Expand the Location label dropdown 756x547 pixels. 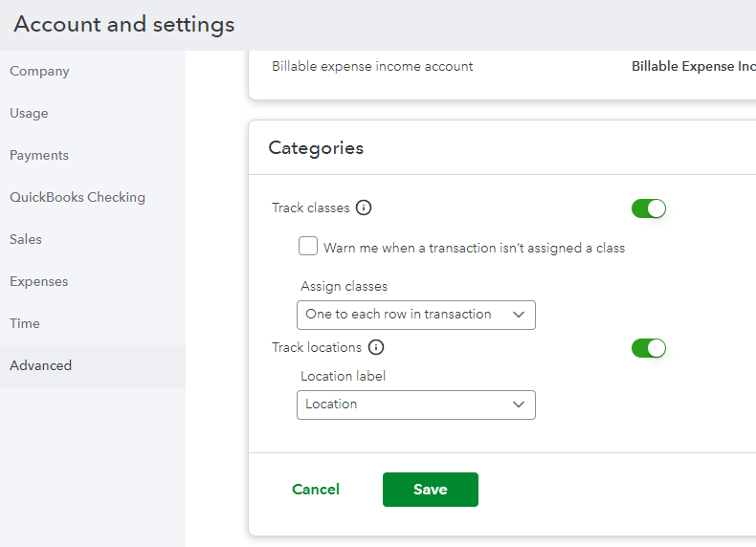click(415, 405)
